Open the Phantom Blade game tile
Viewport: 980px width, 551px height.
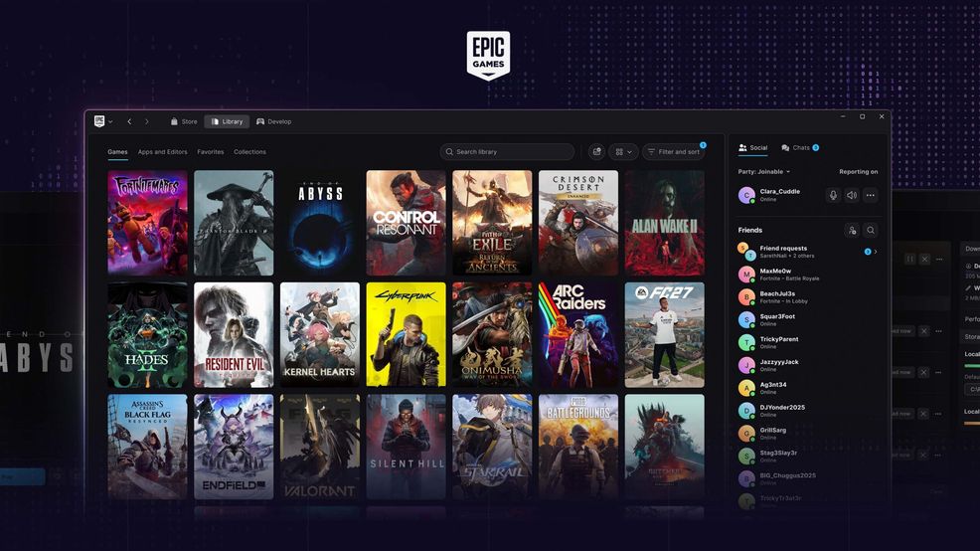tap(234, 223)
